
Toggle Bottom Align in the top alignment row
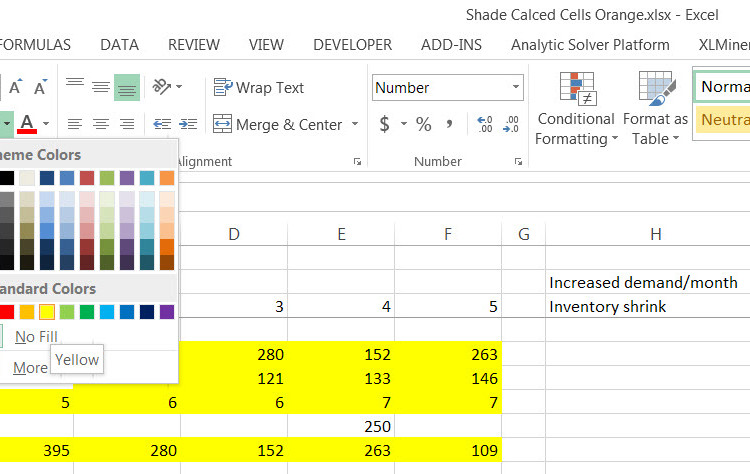coord(127,88)
